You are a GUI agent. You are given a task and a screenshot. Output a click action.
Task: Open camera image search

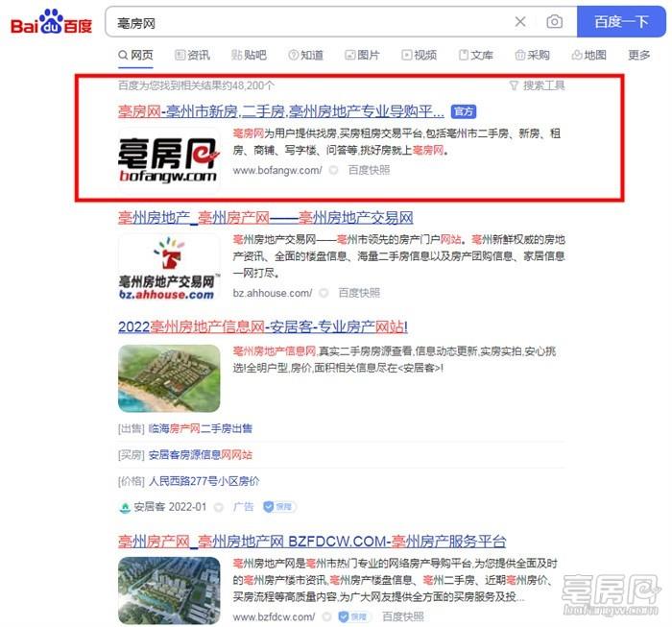pos(554,21)
